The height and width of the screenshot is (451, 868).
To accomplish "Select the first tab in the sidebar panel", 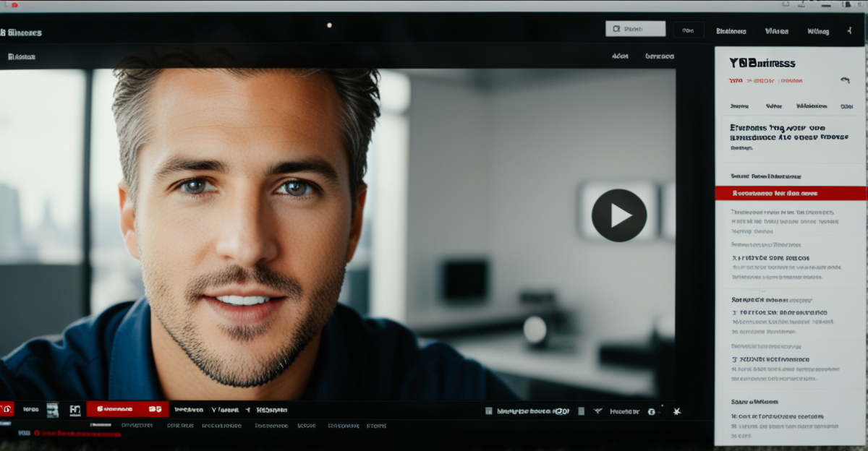I will 738,106.
